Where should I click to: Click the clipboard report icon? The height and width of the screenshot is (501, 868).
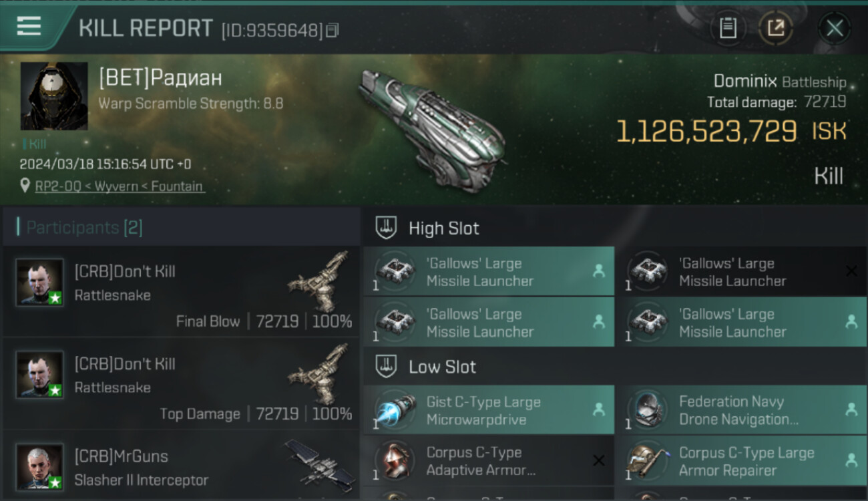pos(728,28)
